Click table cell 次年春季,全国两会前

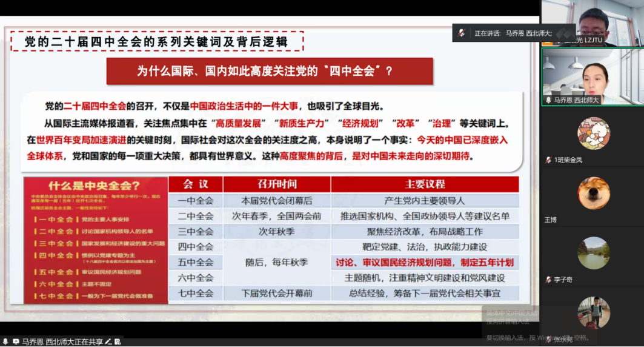277,216
